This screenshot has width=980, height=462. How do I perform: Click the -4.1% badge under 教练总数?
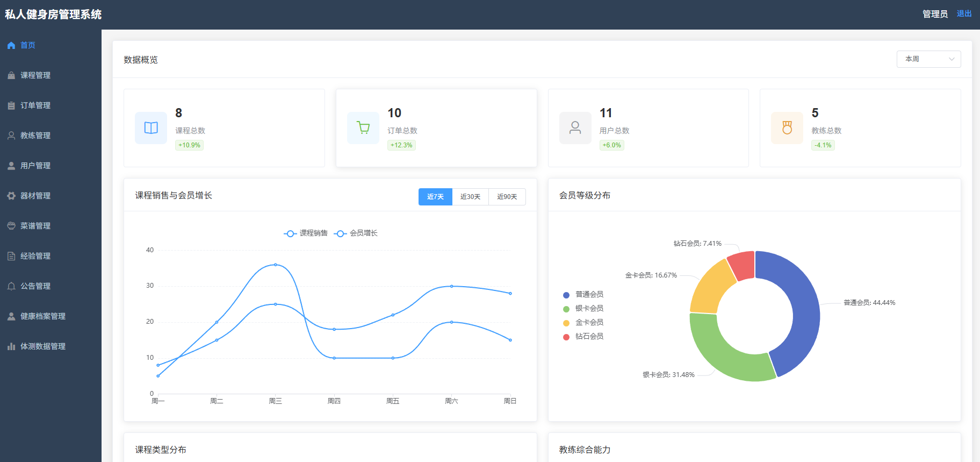point(823,145)
